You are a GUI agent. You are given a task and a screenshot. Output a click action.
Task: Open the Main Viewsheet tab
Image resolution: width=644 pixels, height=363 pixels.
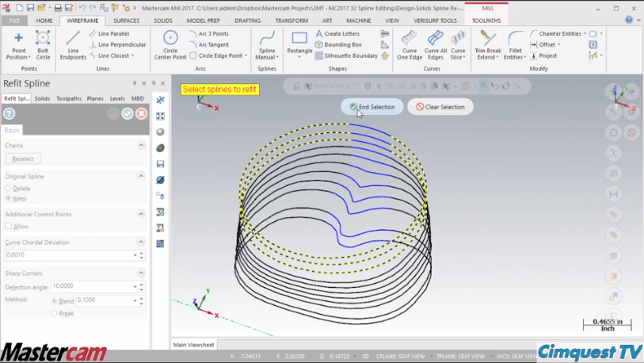pyautogui.click(x=193, y=345)
